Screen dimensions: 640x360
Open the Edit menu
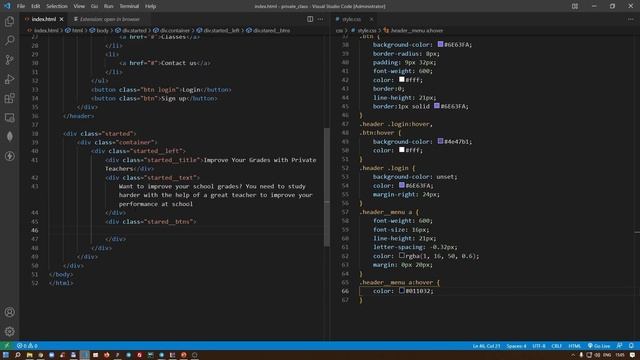coord(36,6)
